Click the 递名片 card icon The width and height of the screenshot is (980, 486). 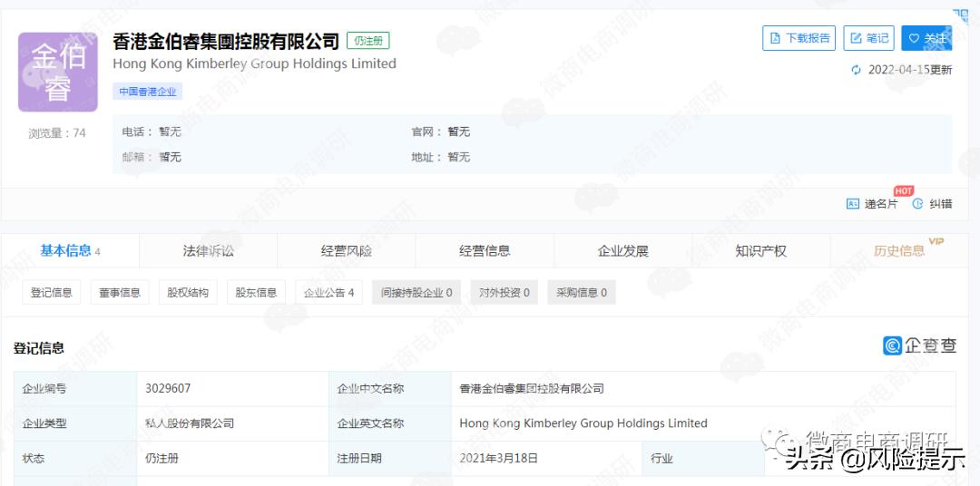click(852, 204)
